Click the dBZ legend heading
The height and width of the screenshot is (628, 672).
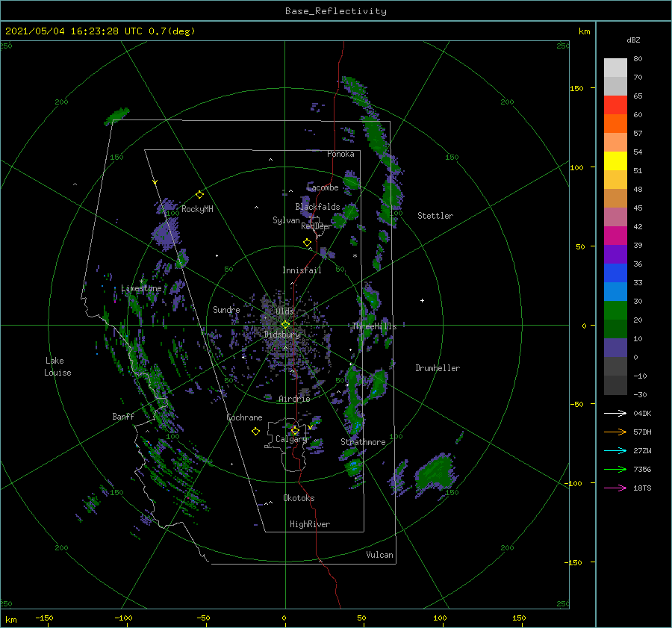633,40
